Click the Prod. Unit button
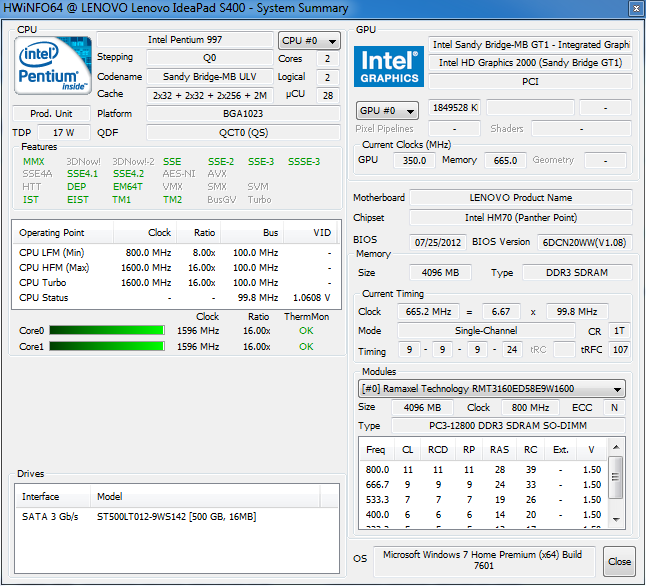Image resolution: width=646 pixels, height=586 pixels. coord(51,114)
